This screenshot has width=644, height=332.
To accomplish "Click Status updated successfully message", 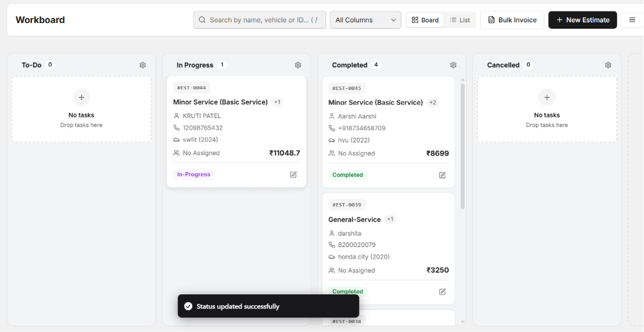I will pos(238,306).
